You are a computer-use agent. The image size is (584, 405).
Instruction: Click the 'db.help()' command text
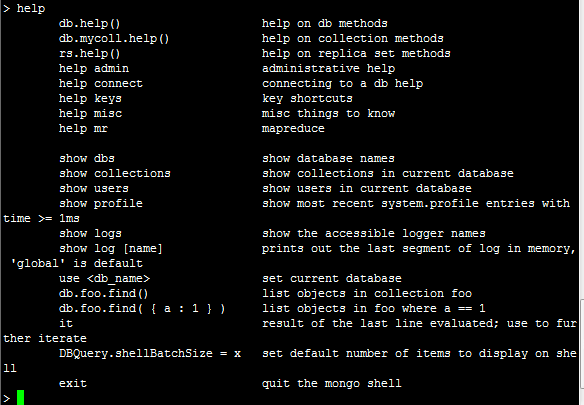click(x=89, y=24)
